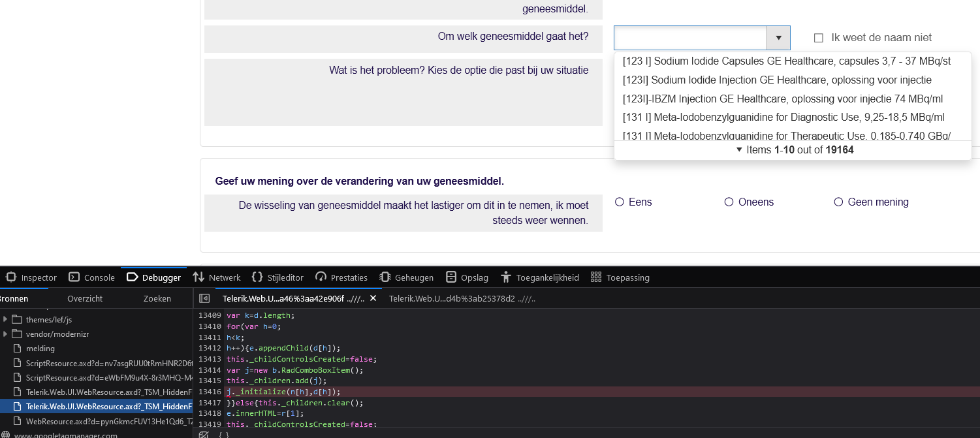Open the Stijleditor panel
This screenshot has height=438, width=980.
point(277,277)
